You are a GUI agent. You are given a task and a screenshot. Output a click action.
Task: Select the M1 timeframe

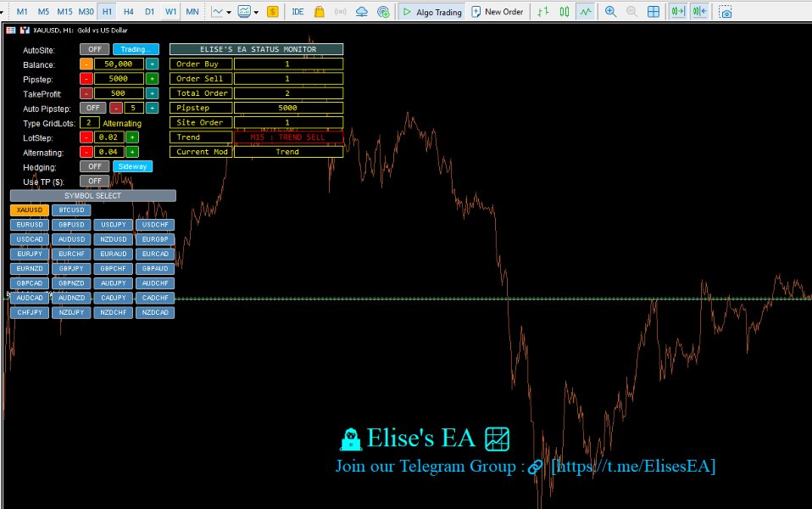pyautogui.click(x=22, y=11)
